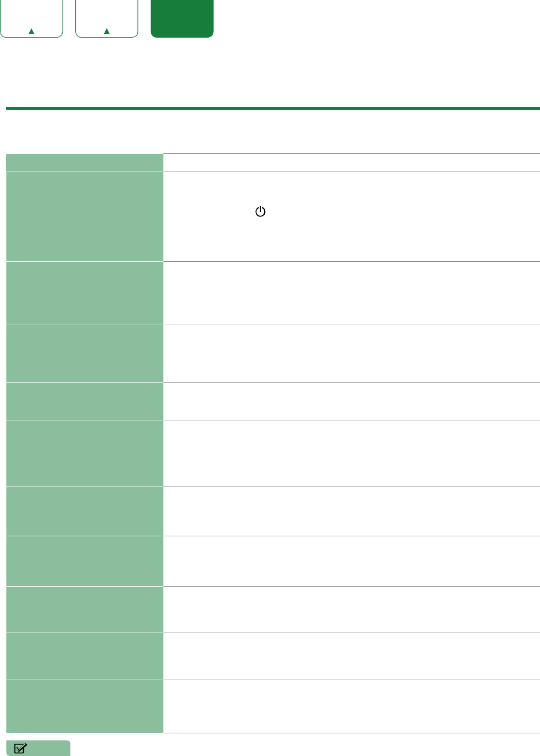
Task: Click the white cell containing the power icon
Action: click(x=352, y=216)
